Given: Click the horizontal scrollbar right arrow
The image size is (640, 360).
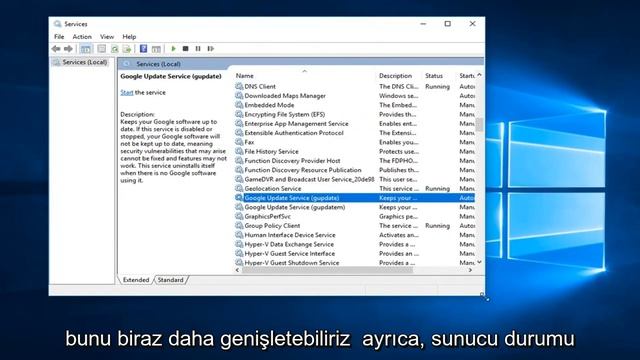Looking at the screenshot, I should coord(470,270).
